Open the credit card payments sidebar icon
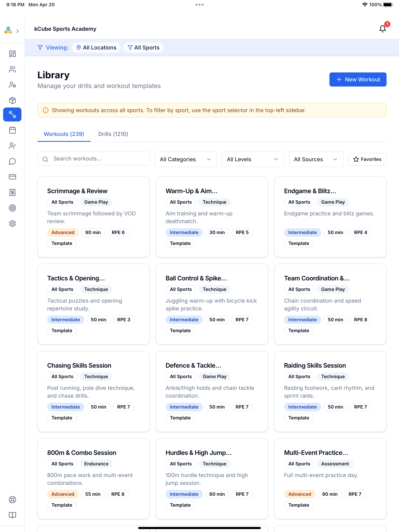Image resolution: width=399 pixels, height=532 pixels. [x=12, y=177]
